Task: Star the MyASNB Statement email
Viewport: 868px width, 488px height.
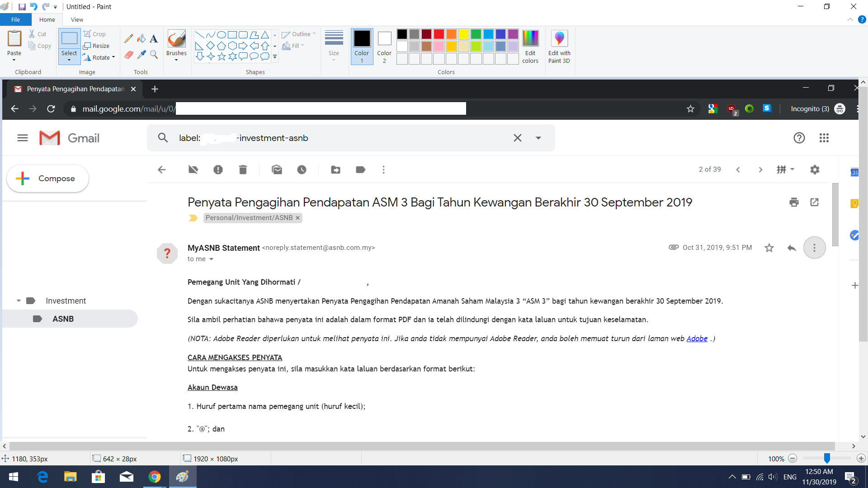Action: (x=769, y=248)
